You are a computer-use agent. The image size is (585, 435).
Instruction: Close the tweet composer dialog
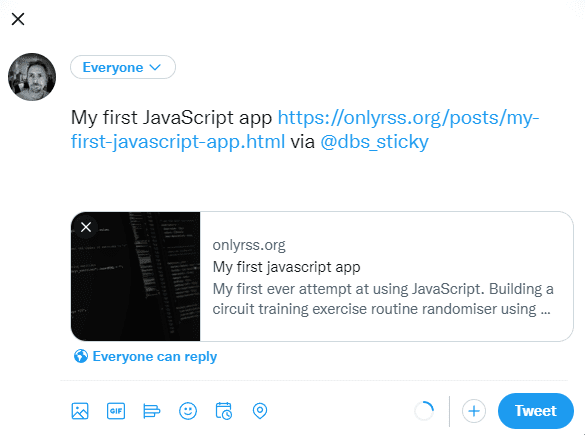click(x=18, y=19)
